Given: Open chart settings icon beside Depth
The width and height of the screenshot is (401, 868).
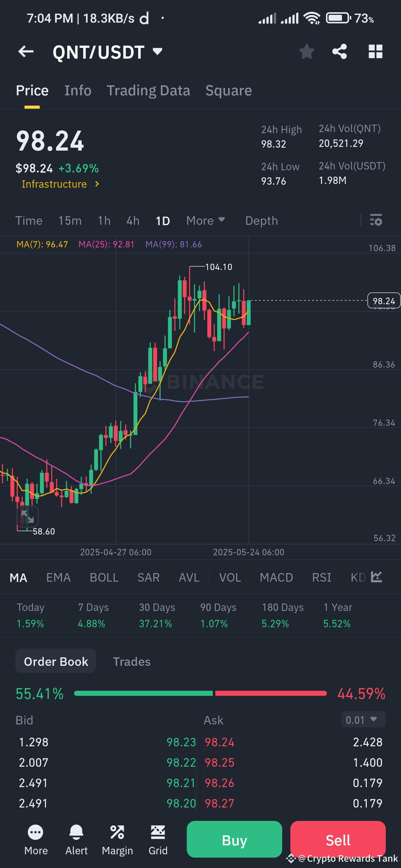Looking at the screenshot, I should click(x=376, y=220).
